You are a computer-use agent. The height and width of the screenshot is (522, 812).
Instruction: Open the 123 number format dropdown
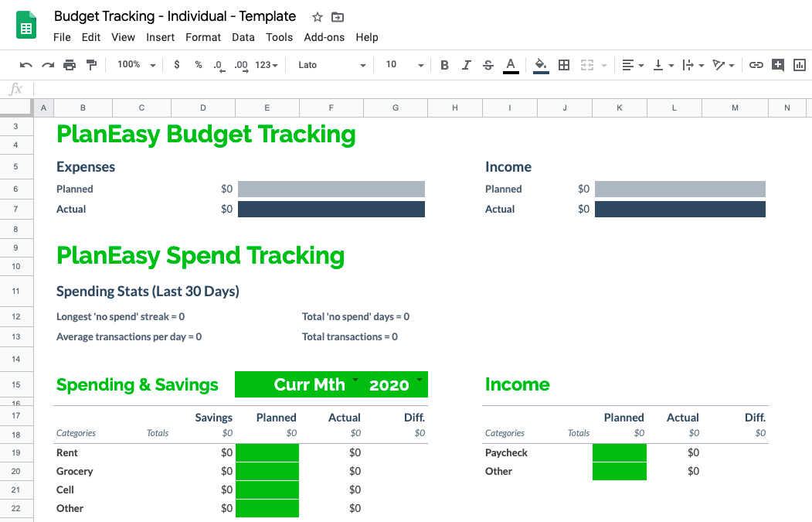coord(267,65)
